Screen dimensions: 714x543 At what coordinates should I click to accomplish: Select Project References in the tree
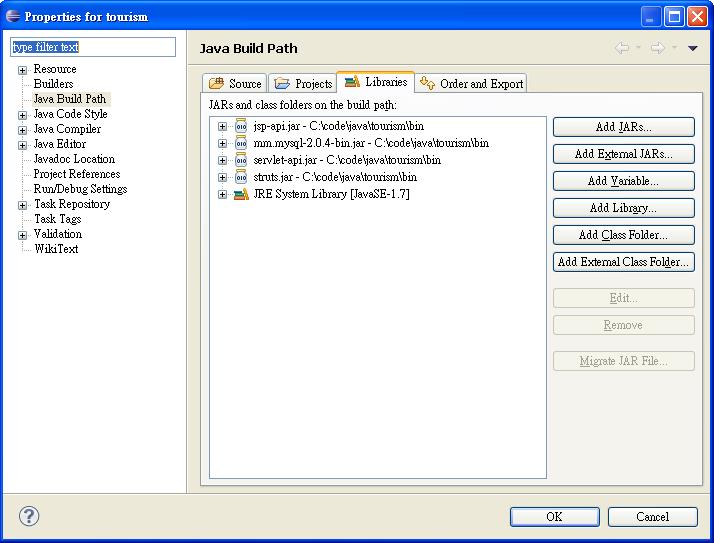(77, 174)
